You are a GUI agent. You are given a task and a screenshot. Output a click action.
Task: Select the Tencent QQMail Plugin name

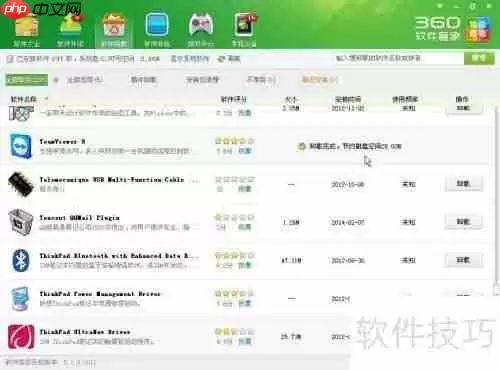point(79,218)
